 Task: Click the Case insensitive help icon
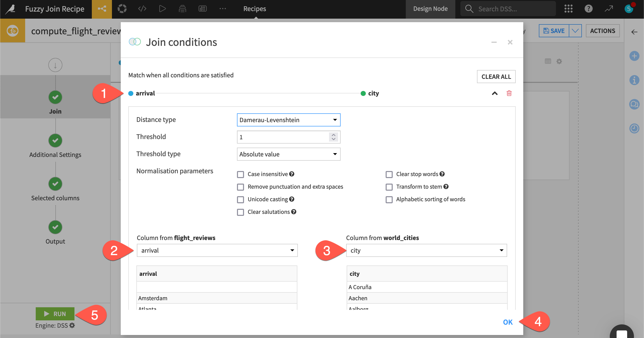[292, 174]
